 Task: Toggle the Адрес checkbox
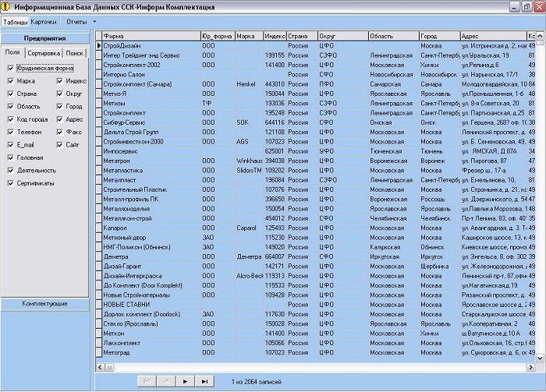(60, 119)
